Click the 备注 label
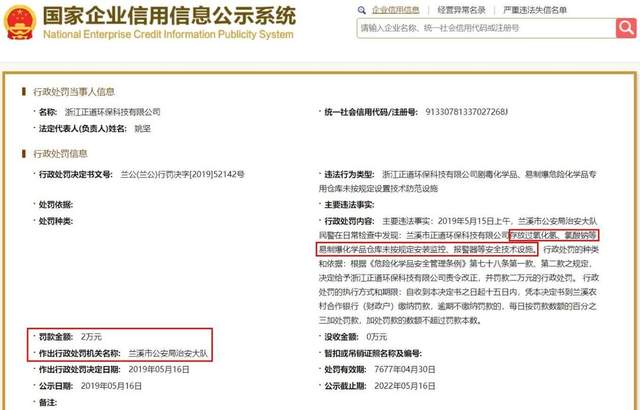Viewport: 640px width, 410px height. pyautogui.click(x=48, y=403)
